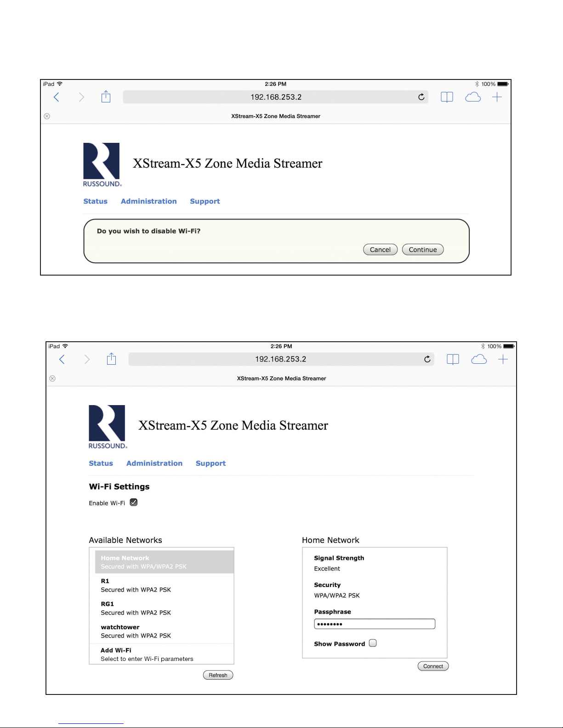Open the Support menu on the upper page

tap(205, 201)
